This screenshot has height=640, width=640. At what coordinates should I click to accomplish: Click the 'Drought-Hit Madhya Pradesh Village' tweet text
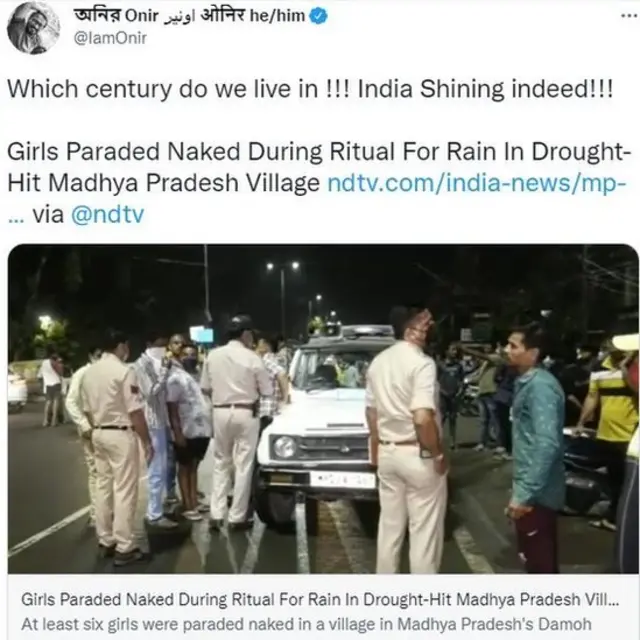[x=317, y=167]
